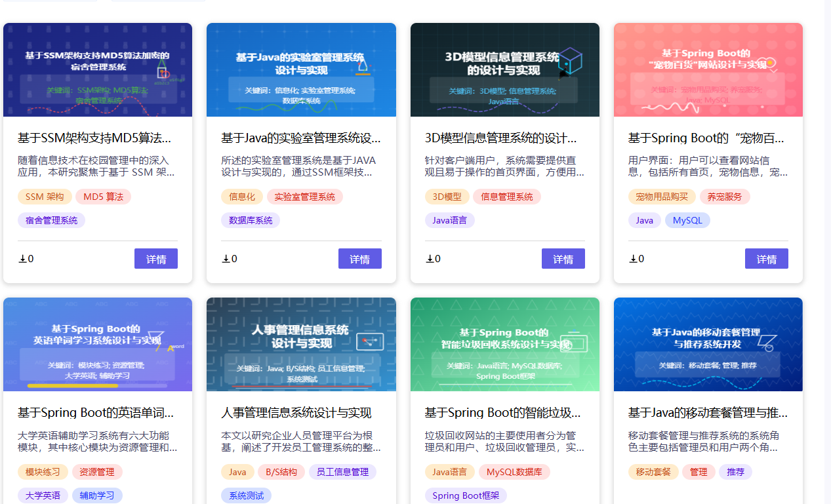Viewport: 831px width, 504px height.
Task: Click description starting 垃圾回收网站的主要使用者
Action: click(505, 442)
